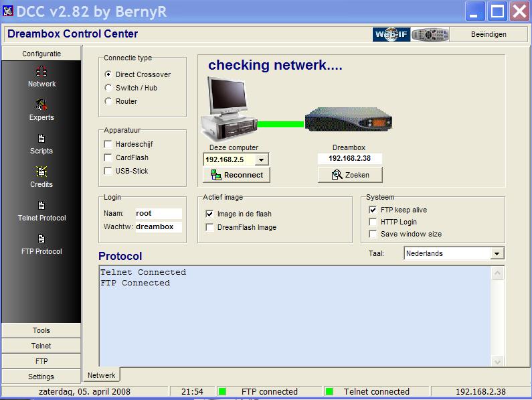532x400 pixels.
Task: Click the green FTP status indicator
Action: point(222,391)
